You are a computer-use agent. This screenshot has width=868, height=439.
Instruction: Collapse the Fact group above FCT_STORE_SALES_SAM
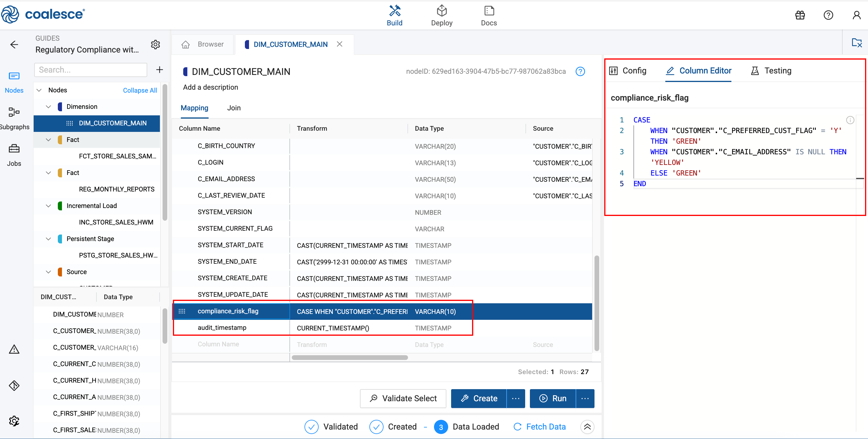(x=48, y=140)
